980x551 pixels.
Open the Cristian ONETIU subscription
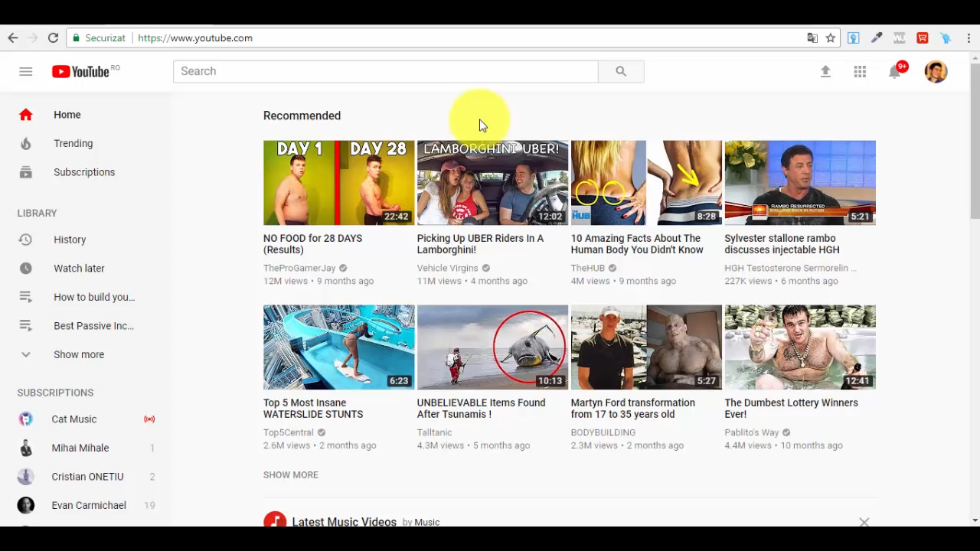pos(86,477)
